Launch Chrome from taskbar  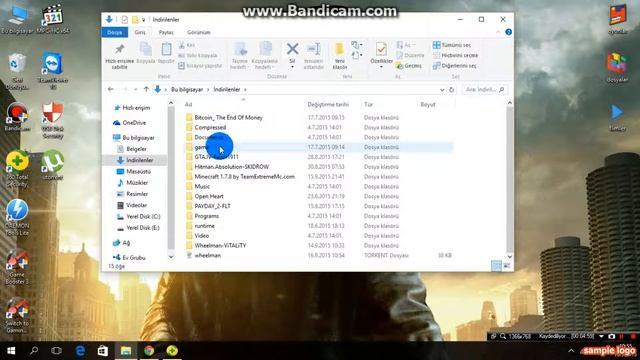[x=149, y=351]
